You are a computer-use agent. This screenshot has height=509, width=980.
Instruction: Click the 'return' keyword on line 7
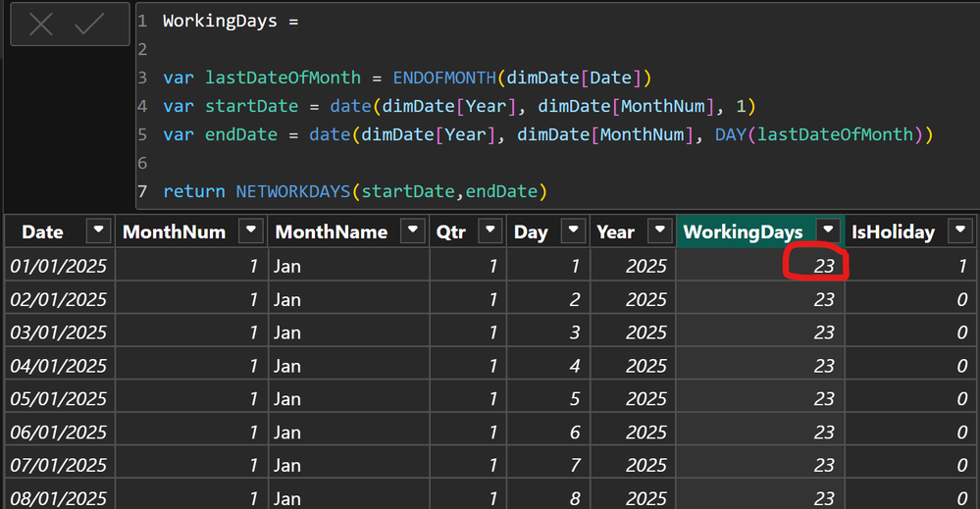(x=194, y=191)
